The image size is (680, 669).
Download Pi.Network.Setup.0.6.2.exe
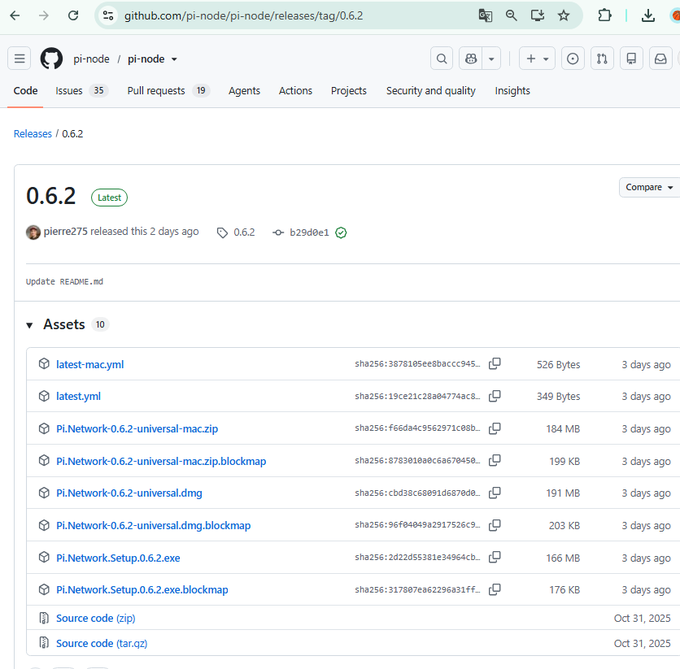click(118, 558)
